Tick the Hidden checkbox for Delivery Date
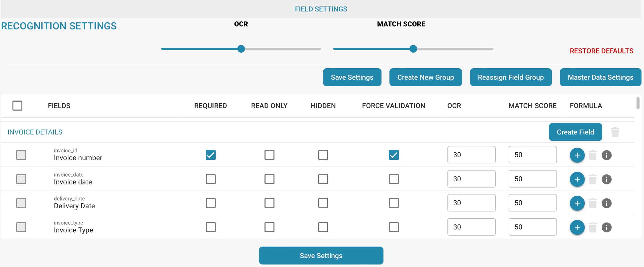This screenshot has width=644, height=267. pyautogui.click(x=323, y=203)
